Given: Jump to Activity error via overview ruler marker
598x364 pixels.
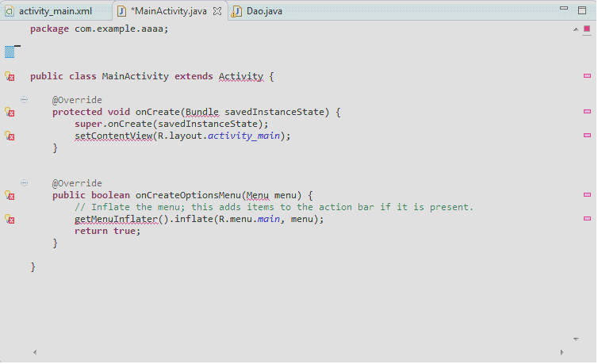Looking at the screenshot, I should coord(588,76).
